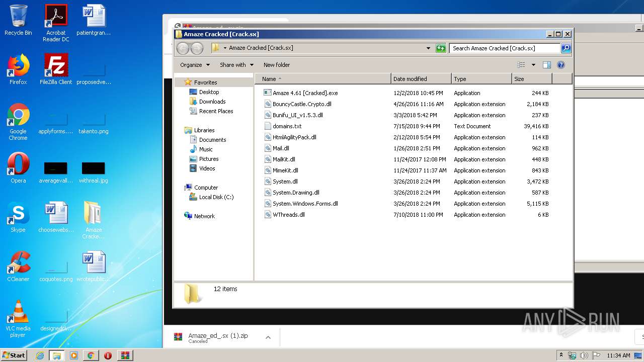Open Pictures library
The width and height of the screenshot is (644, 362).
click(209, 159)
